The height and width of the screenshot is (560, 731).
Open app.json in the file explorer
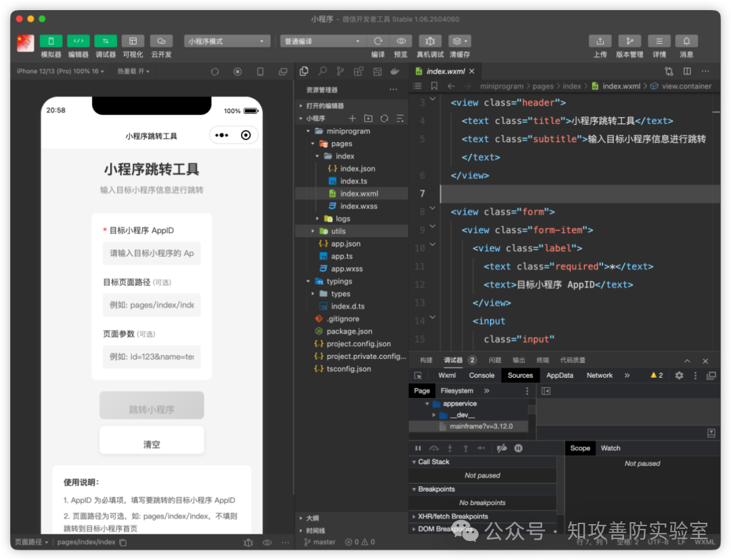point(345,244)
